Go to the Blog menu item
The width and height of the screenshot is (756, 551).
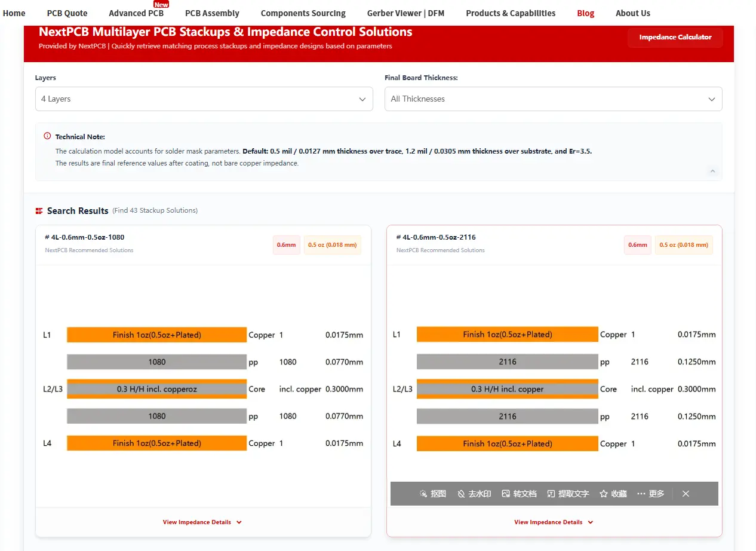click(x=585, y=13)
